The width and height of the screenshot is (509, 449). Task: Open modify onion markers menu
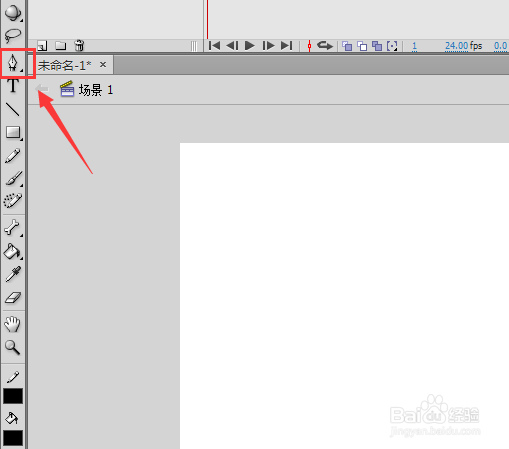(x=392, y=46)
